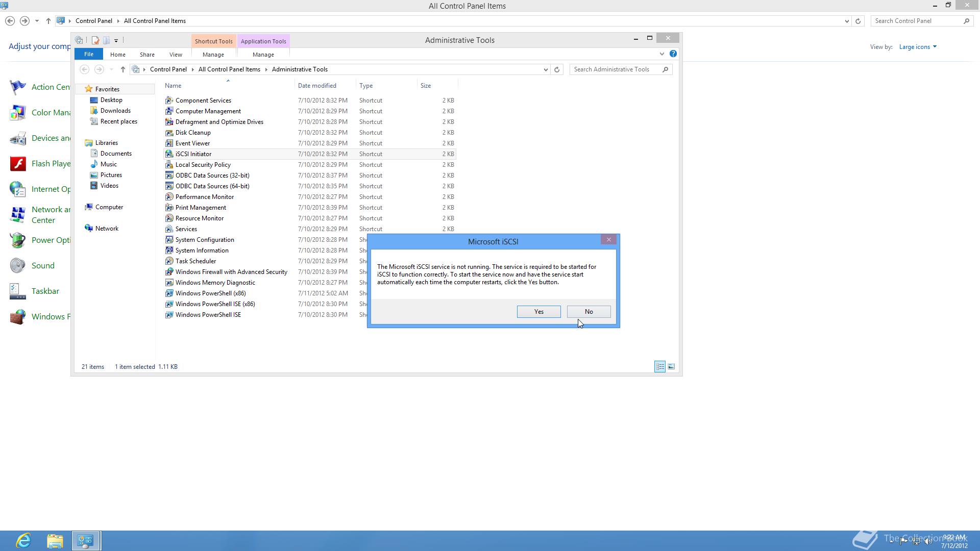The image size is (980, 551).
Task: Switch to Details view in status bar
Action: [660, 366]
